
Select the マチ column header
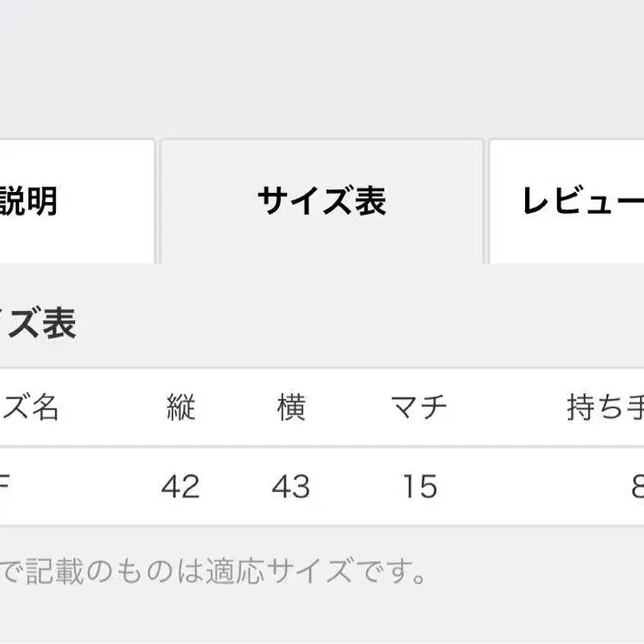(x=419, y=407)
